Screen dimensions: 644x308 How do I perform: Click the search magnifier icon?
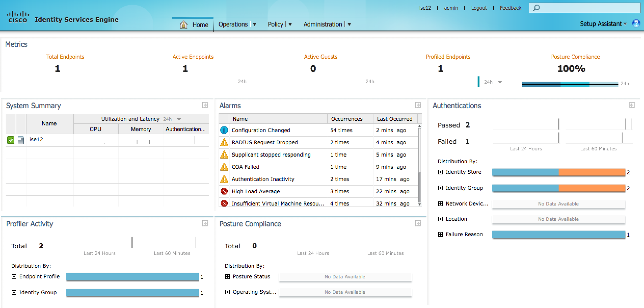click(x=536, y=8)
